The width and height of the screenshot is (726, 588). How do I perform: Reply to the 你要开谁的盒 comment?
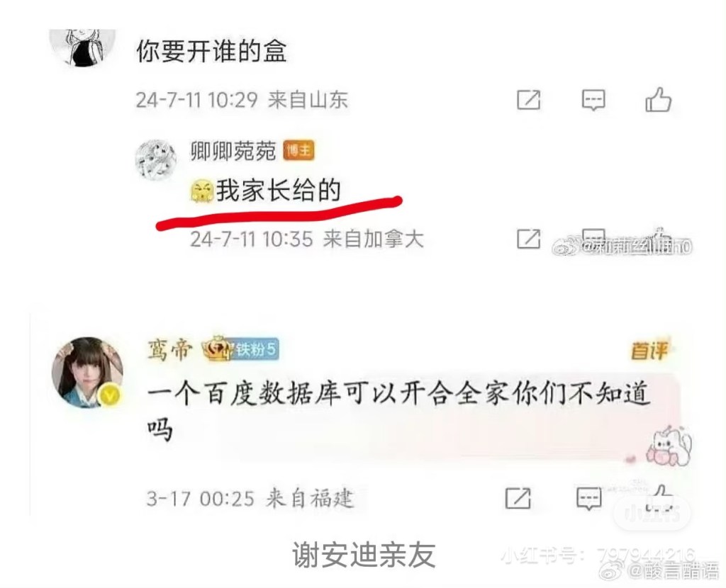coord(593,99)
